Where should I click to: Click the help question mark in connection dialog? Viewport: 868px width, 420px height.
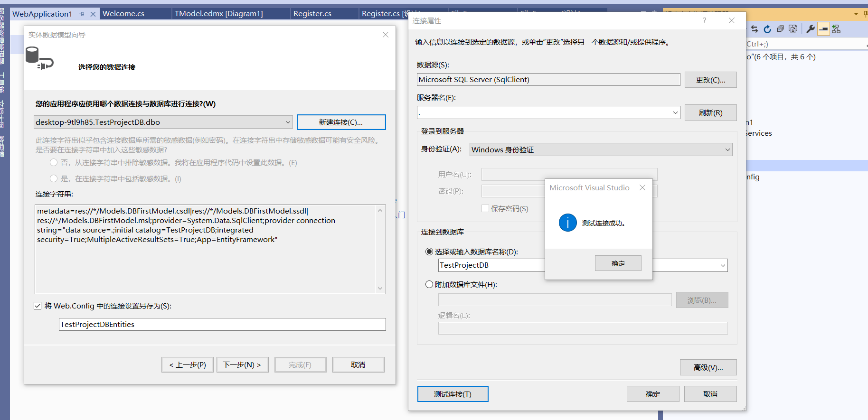coord(704,20)
